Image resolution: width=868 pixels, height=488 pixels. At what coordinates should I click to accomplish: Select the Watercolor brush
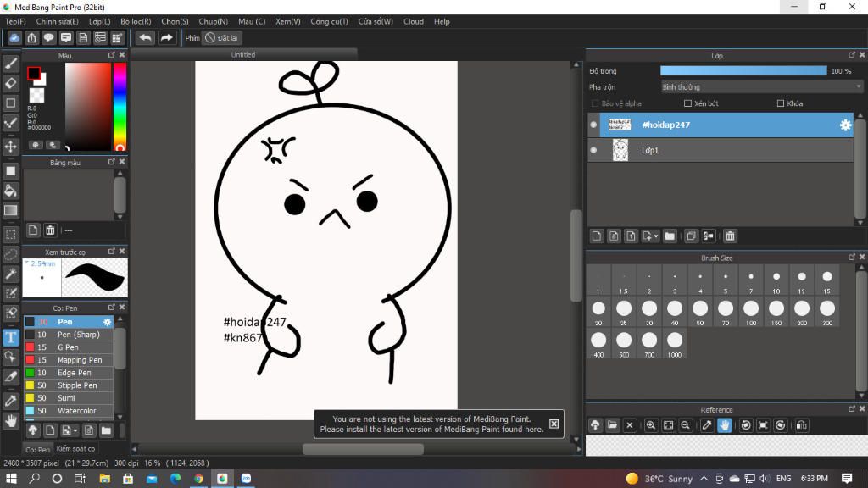coord(69,411)
